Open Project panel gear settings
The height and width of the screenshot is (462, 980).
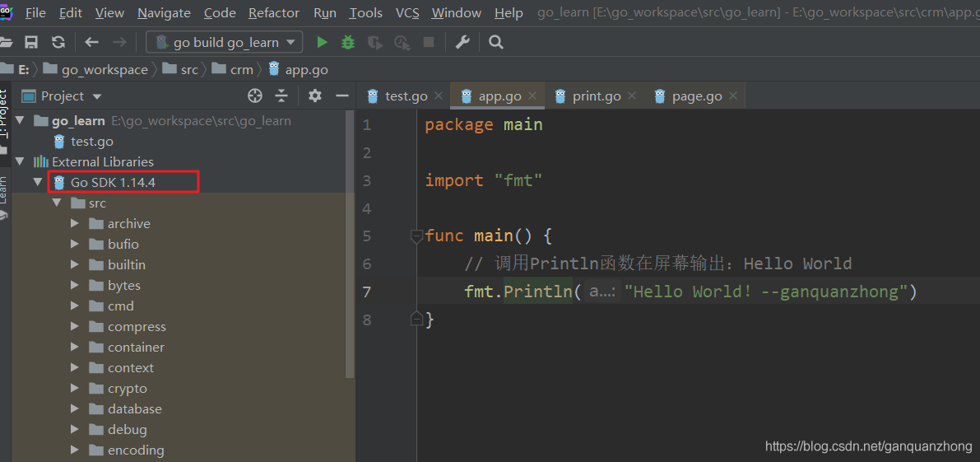tap(315, 96)
